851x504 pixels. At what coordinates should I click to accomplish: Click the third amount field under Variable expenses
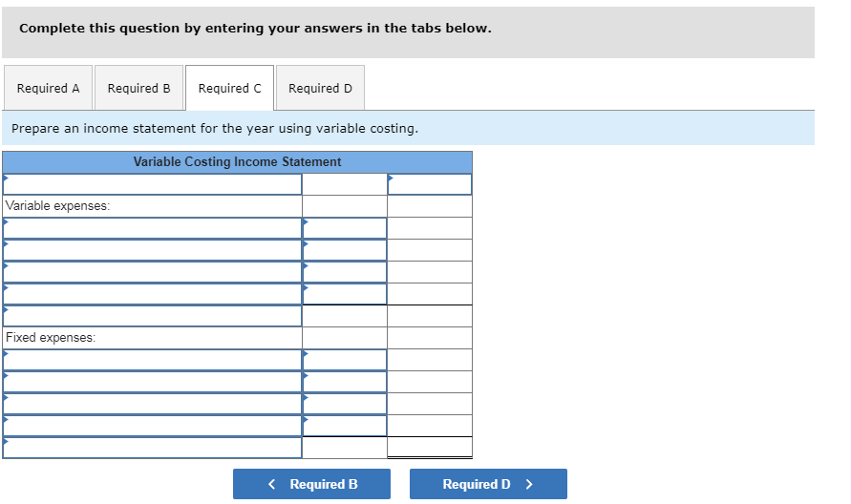[345, 272]
